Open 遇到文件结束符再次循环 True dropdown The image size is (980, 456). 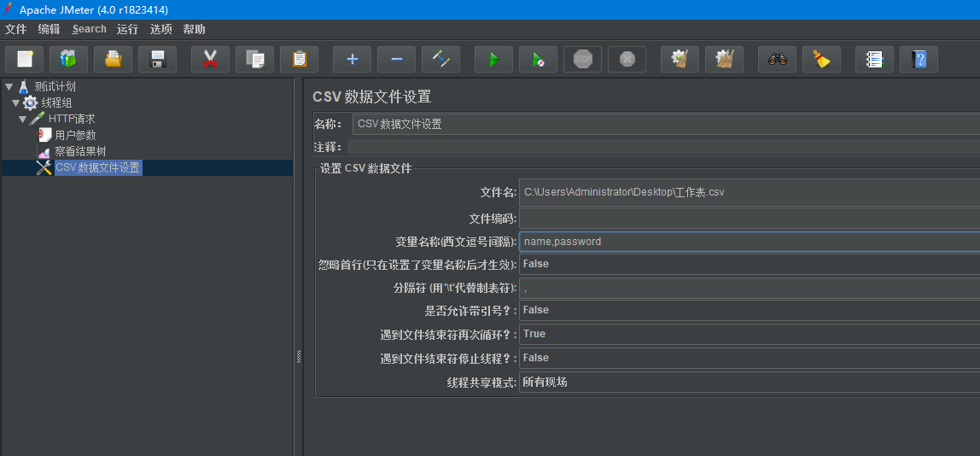pos(750,334)
